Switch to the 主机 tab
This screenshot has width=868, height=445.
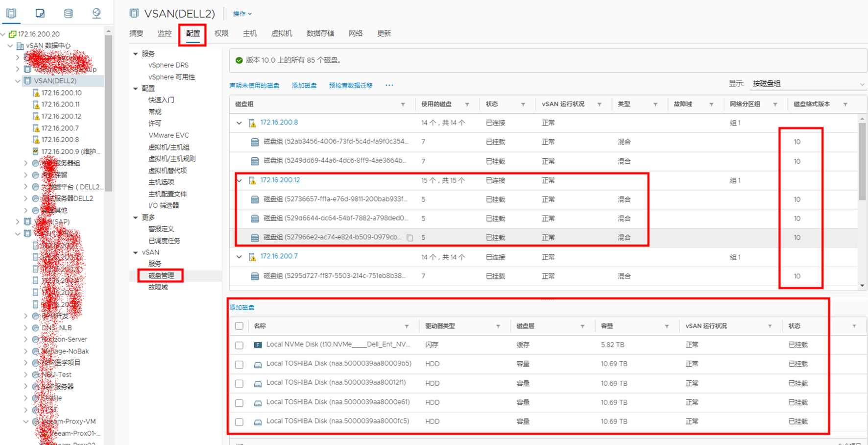(x=250, y=33)
